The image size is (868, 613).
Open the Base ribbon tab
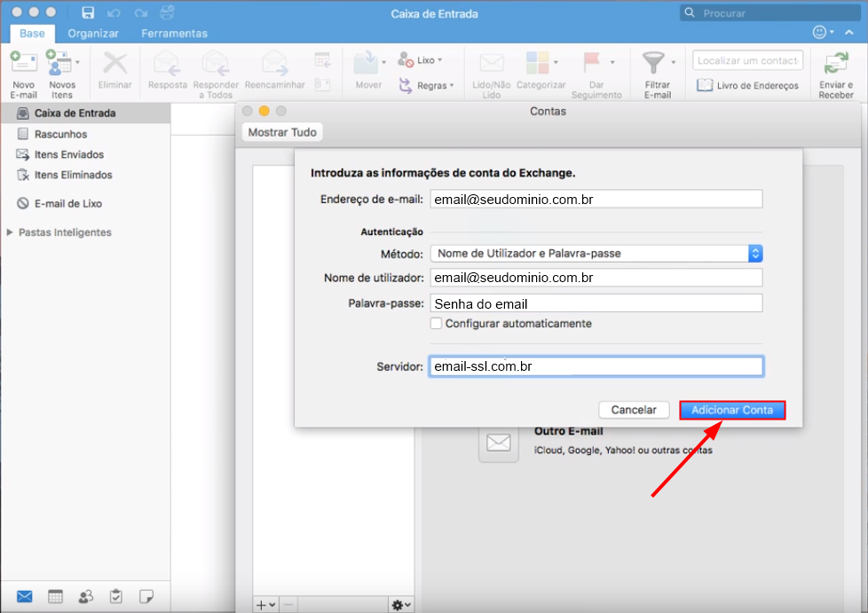click(32, 33)
